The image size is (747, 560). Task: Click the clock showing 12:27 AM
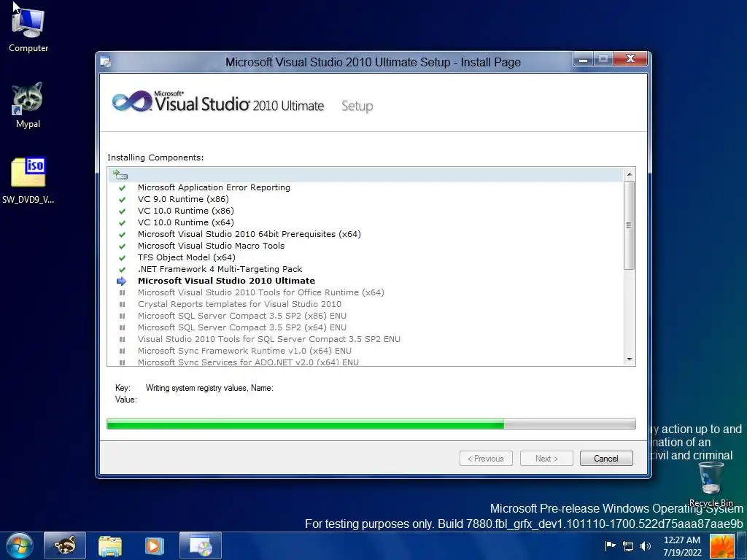point(682,540)
